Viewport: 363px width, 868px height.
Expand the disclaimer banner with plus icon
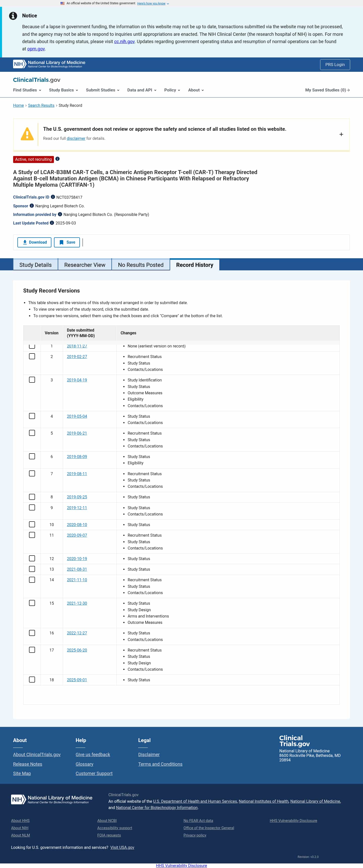[x=341, y=135]
